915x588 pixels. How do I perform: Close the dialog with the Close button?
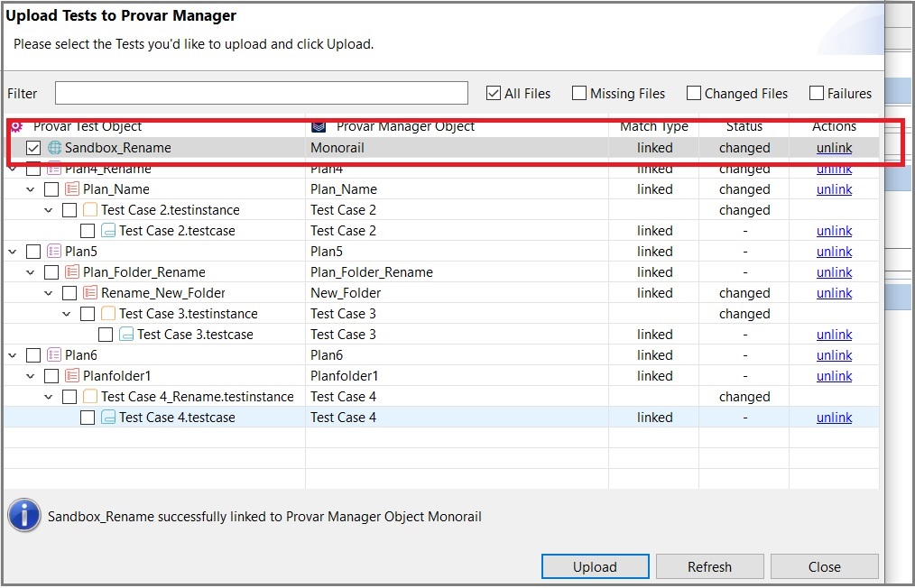click(825, 567)
